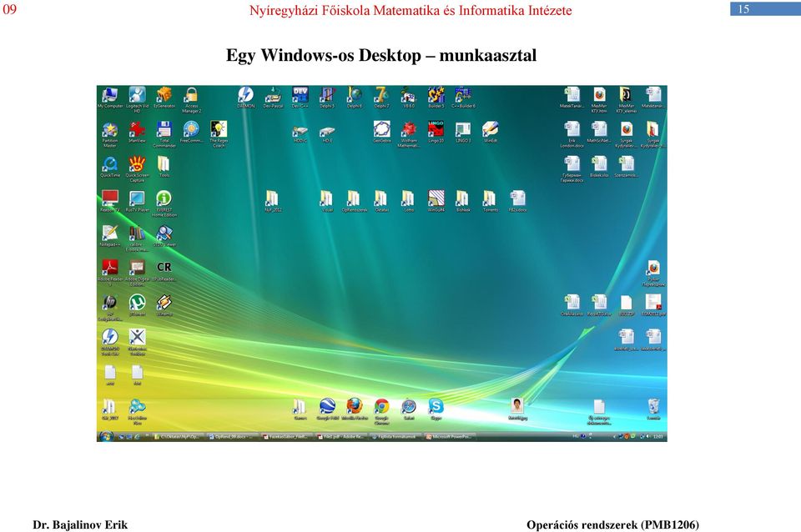
Task: Switch to OpRend_09.docx taskbar window
Action: click(233, 437)
